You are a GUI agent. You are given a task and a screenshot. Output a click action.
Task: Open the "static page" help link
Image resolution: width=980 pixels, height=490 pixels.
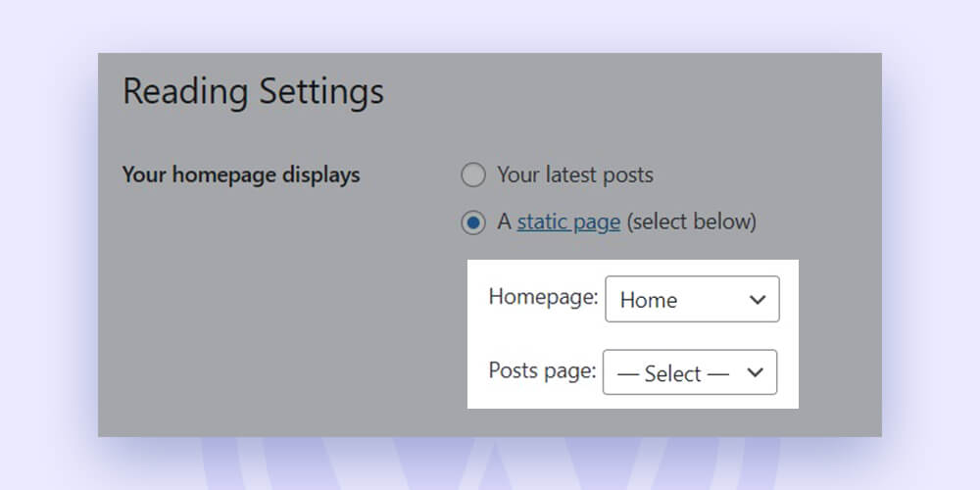[568, 222]
